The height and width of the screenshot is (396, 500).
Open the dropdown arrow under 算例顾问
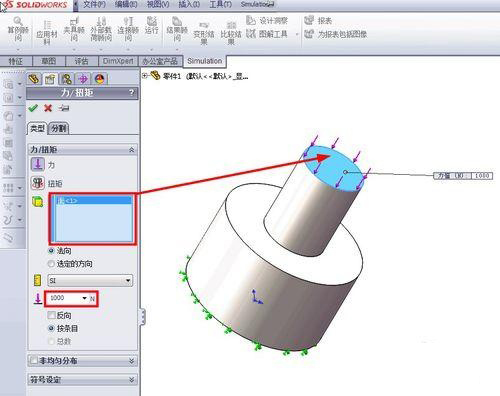coord(18,49)
